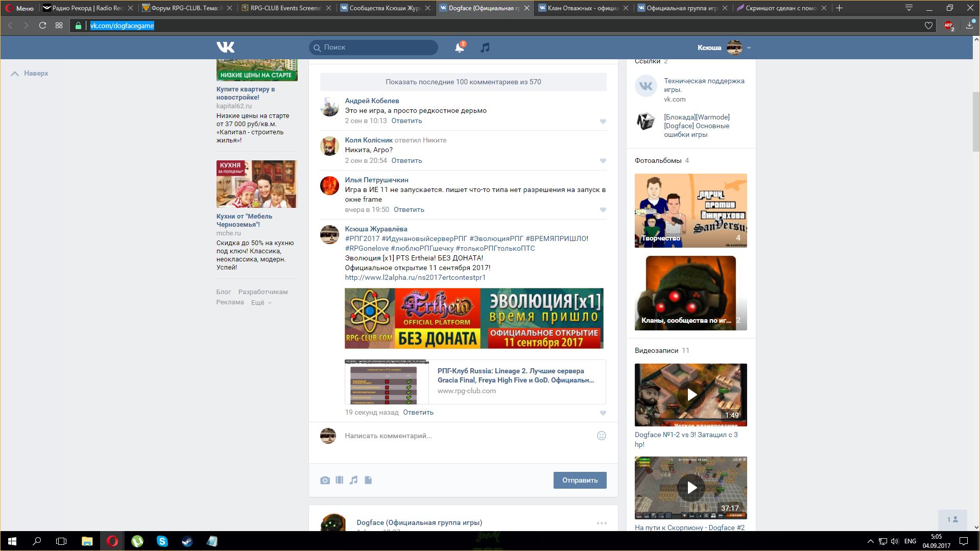The width and height of the screenshot is (980, 551).
Task: Click the VK logo in header
Action: click(x=225, y=47)
